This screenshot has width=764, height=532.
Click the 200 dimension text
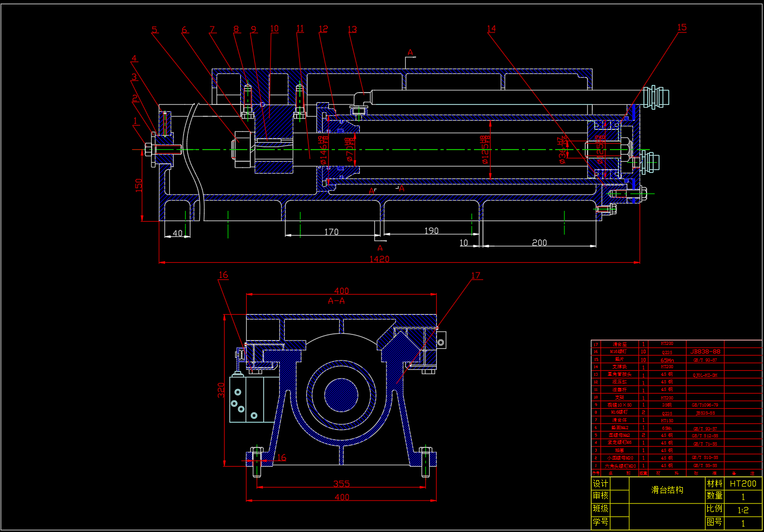[539, 243]
